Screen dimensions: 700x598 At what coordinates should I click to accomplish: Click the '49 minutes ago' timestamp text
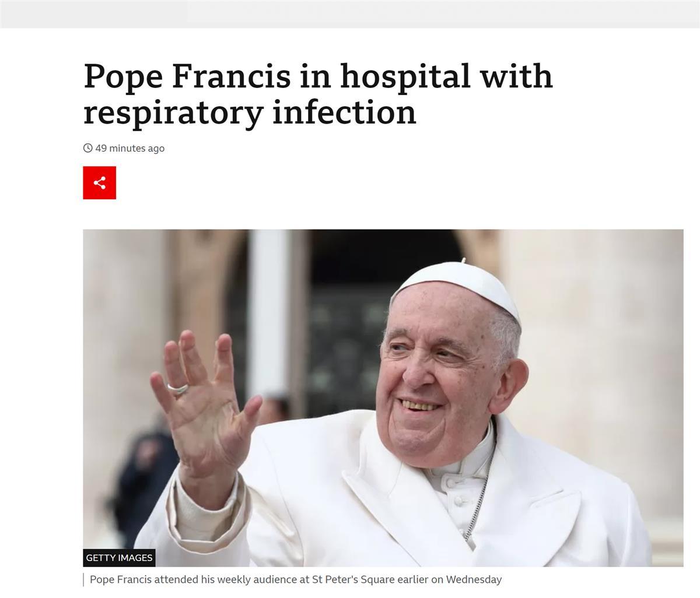(129, 148)
